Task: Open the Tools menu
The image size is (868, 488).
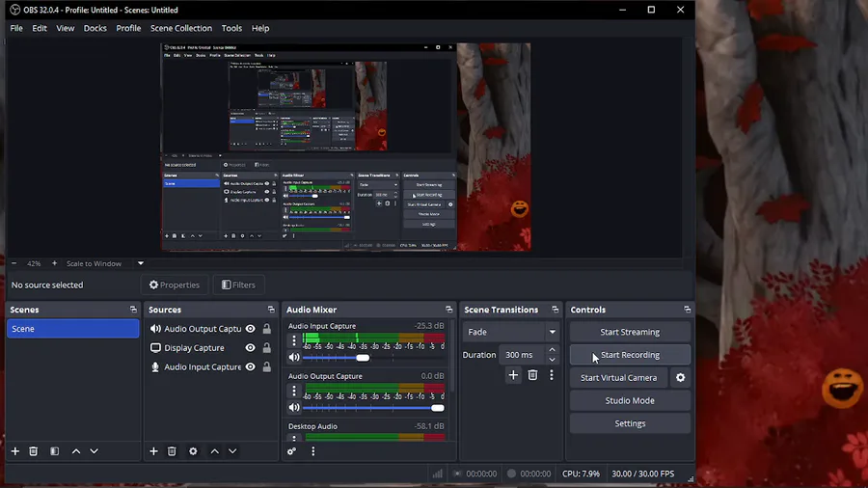Action: click(x=231, y=28)
